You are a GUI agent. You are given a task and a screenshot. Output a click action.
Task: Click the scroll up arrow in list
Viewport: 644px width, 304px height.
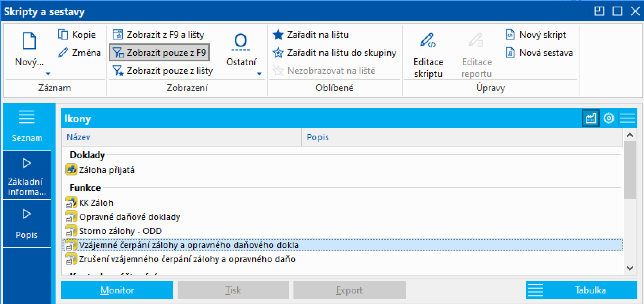click(630, 135)
